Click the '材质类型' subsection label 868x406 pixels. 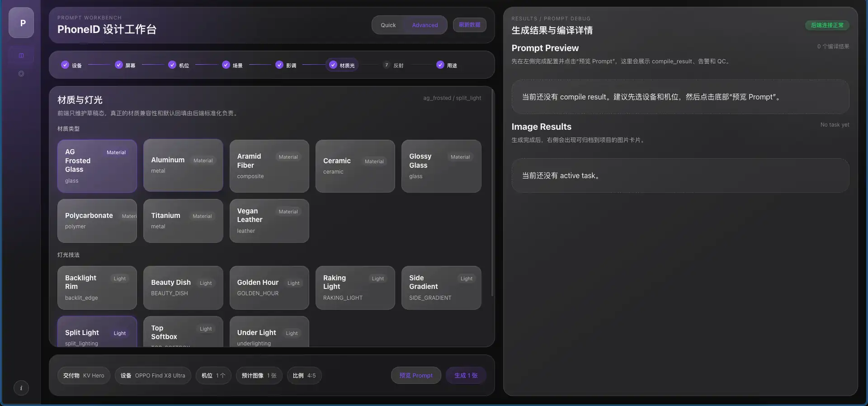click(68, 129)
